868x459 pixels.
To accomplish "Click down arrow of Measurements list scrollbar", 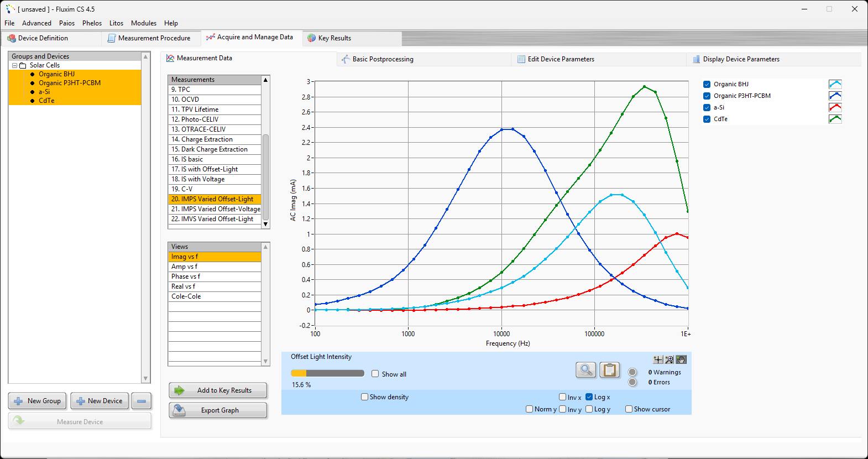I will [266, 224].
